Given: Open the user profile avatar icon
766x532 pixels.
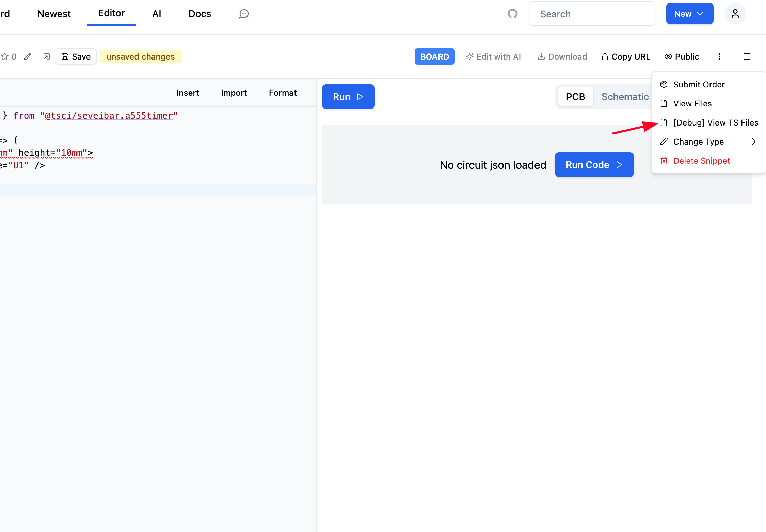Looking at the screenshot, I should click(x=735, y=14).
